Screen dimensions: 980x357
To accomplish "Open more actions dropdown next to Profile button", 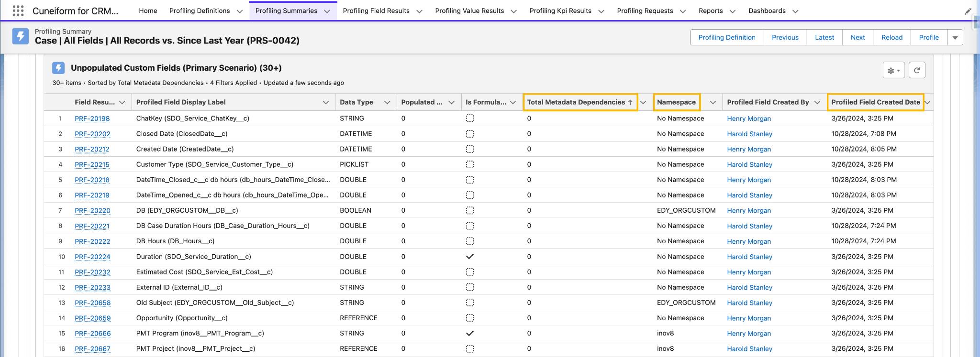I will tap(955, 37).
